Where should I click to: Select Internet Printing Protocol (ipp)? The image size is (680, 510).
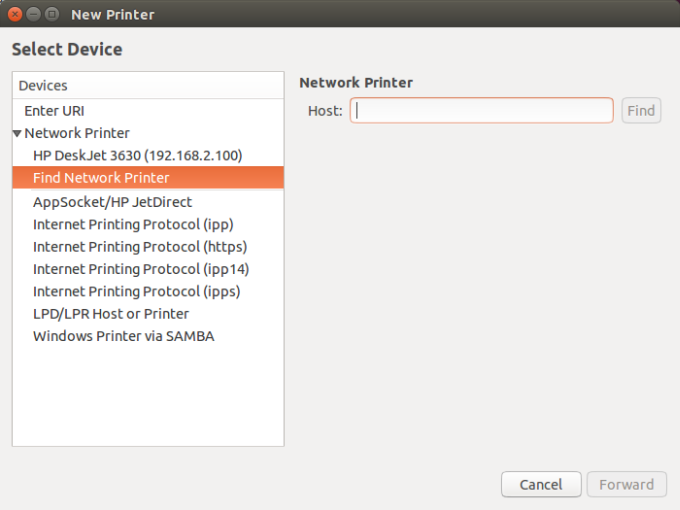pos(133,224)
